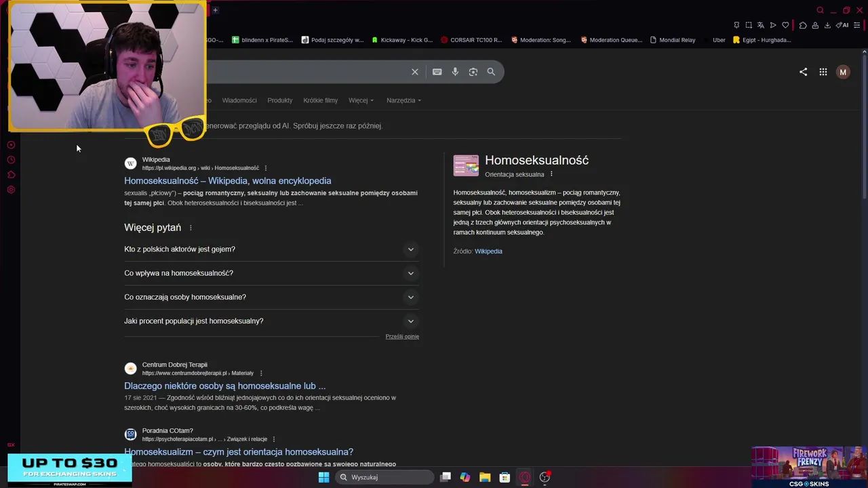Screen dimensions: 868x488
Task: Open the 'Egipt - Hurghada...' bookmark
Action: pyautogui.click(x=762, y=40)
